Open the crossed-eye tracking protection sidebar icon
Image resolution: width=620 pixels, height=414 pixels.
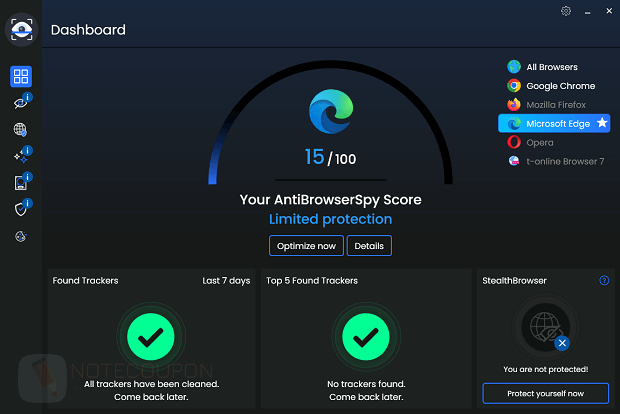tap(21, 103)
